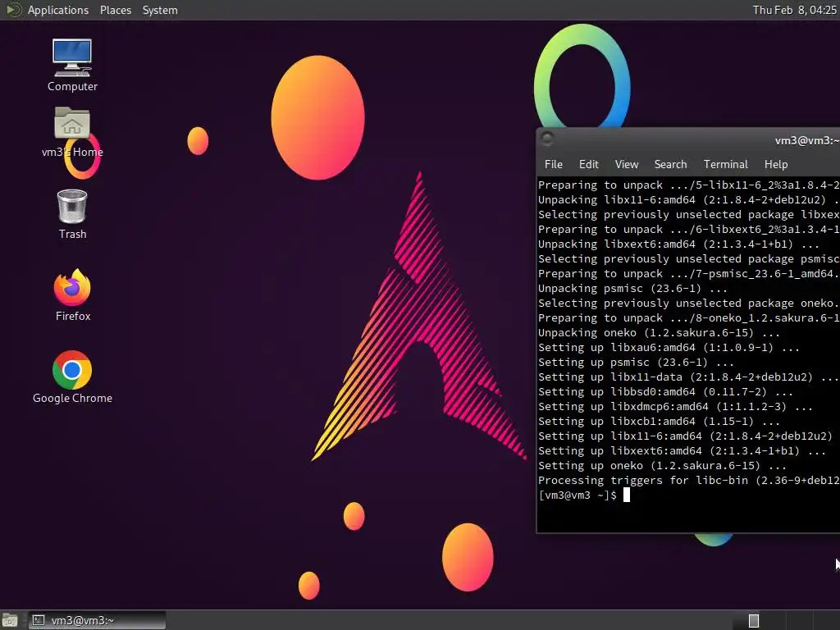Open the terminal Edit menu

pos(588,164)
